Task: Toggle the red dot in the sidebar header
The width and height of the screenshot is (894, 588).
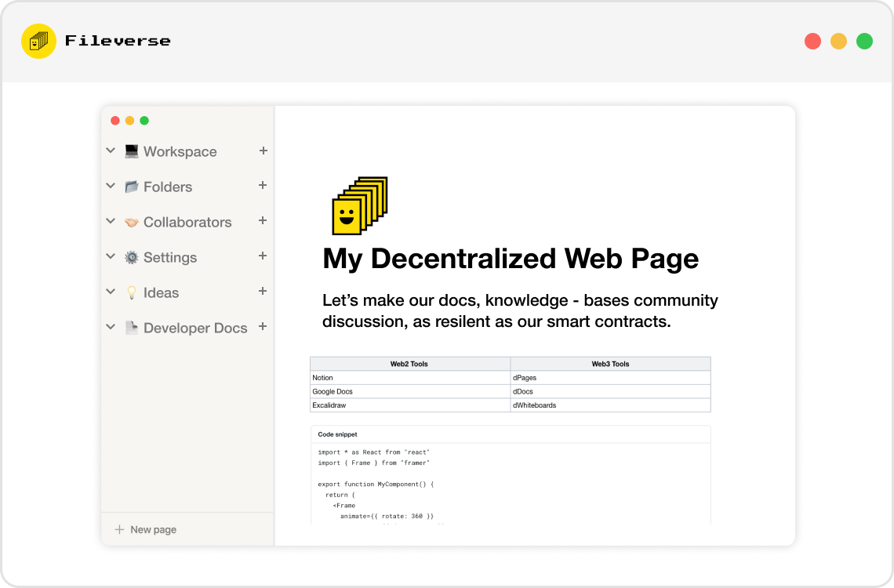Action: click(115, 120)
